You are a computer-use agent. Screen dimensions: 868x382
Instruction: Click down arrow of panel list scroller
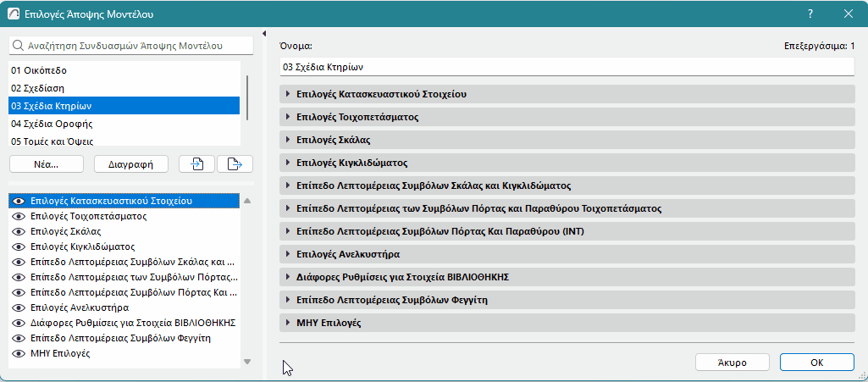[247, 362]
